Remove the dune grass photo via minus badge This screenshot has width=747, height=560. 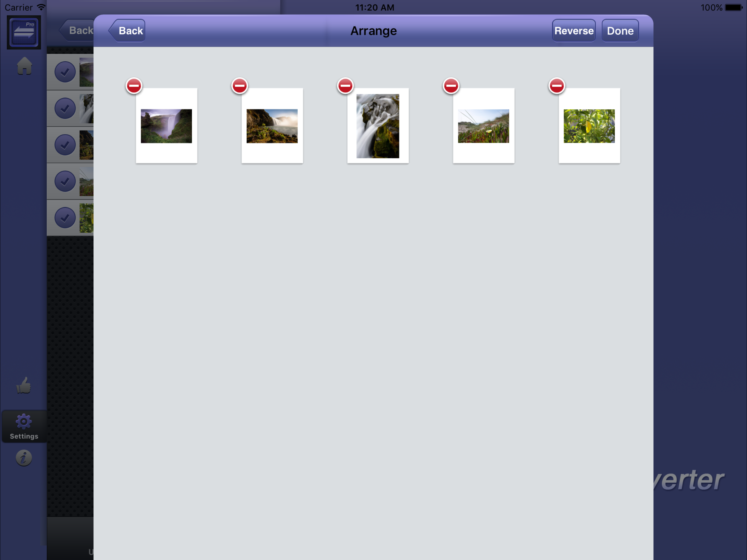(x=451, y=86)
